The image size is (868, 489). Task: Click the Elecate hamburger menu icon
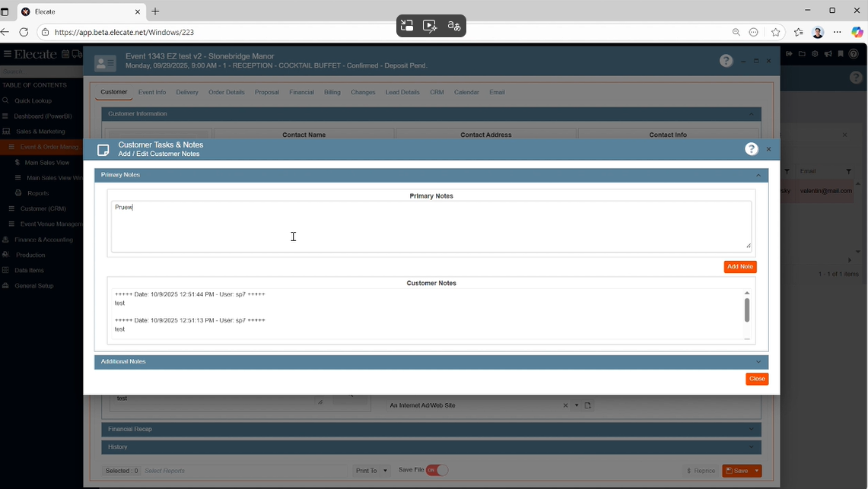click(x=7, y=54)
